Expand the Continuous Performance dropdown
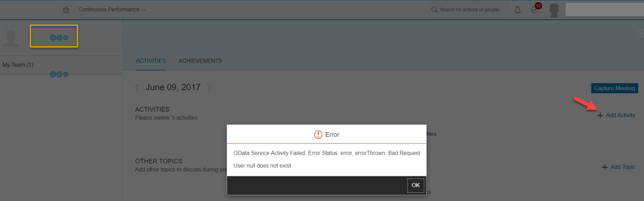644x201 pixels. point(112,9)
